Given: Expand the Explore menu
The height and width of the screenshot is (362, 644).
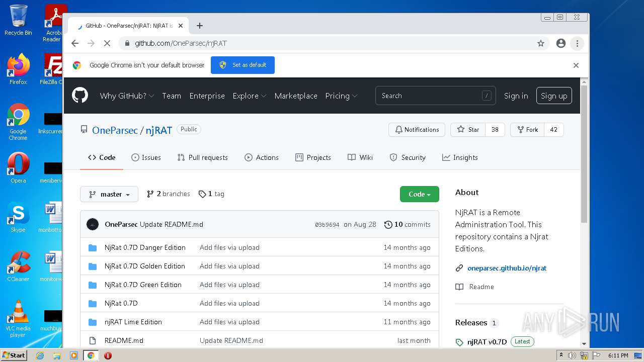Looking at the screenshot, I should tap(250, 96).
